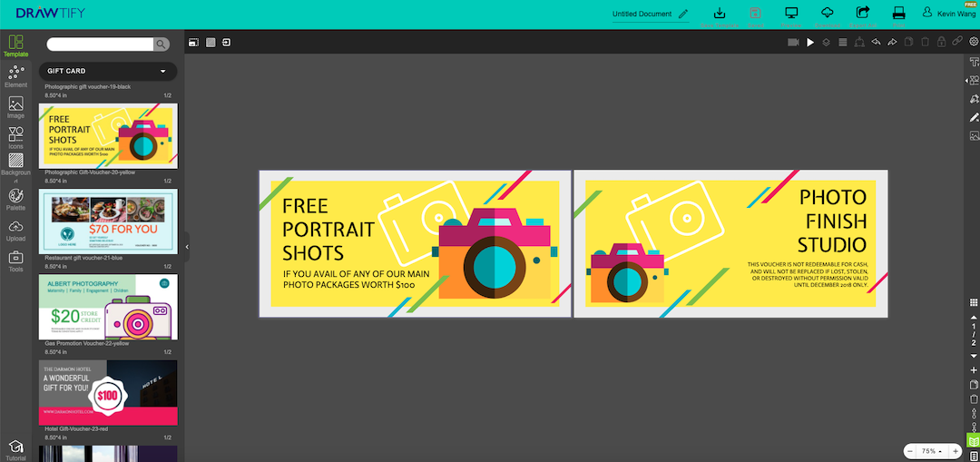Image resolution: width=980 pixels, height=462 pixels.
Task: Click the 'Gas Promotion Voucher-22-yellow' label
Action: click(87, 343)
